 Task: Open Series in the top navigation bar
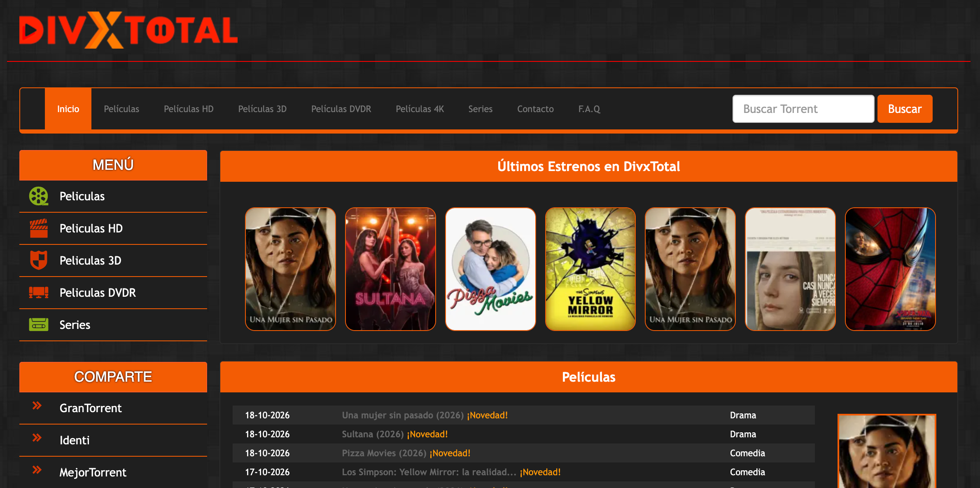(x=480, y=109)
